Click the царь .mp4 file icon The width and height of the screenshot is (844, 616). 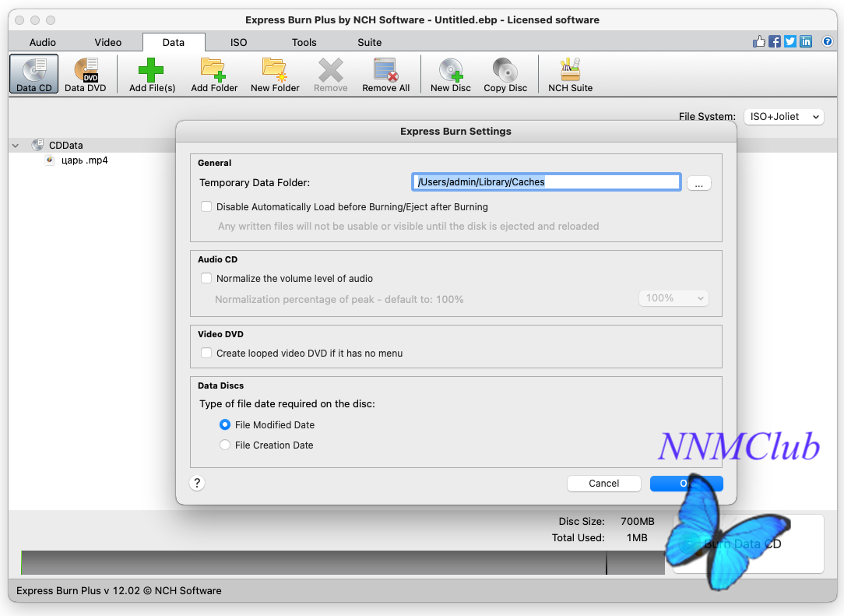pyautogui.click(x=50, y=160)
